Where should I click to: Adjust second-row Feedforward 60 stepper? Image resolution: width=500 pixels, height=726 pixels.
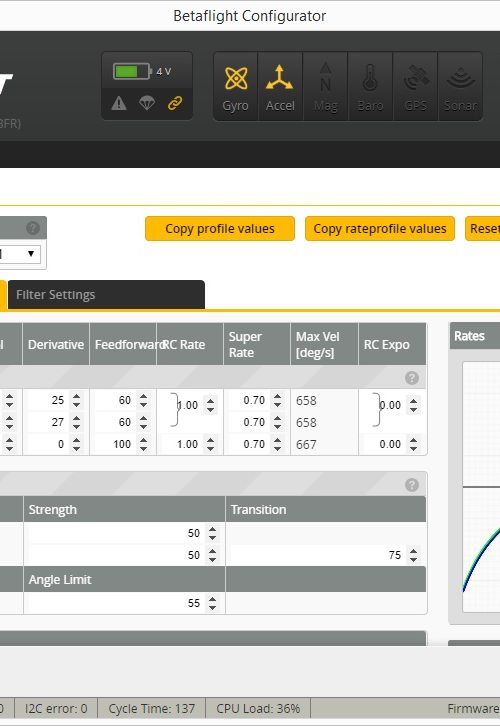click(144, 422)
